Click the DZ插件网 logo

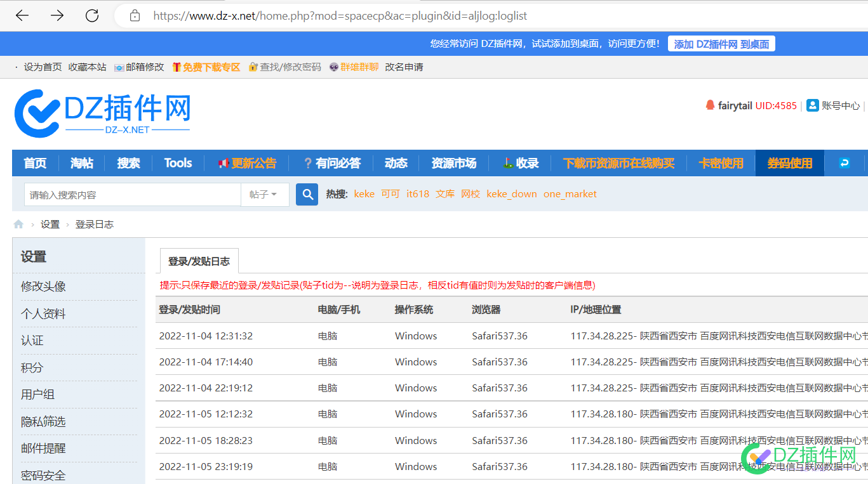click(x=102, y=113)
